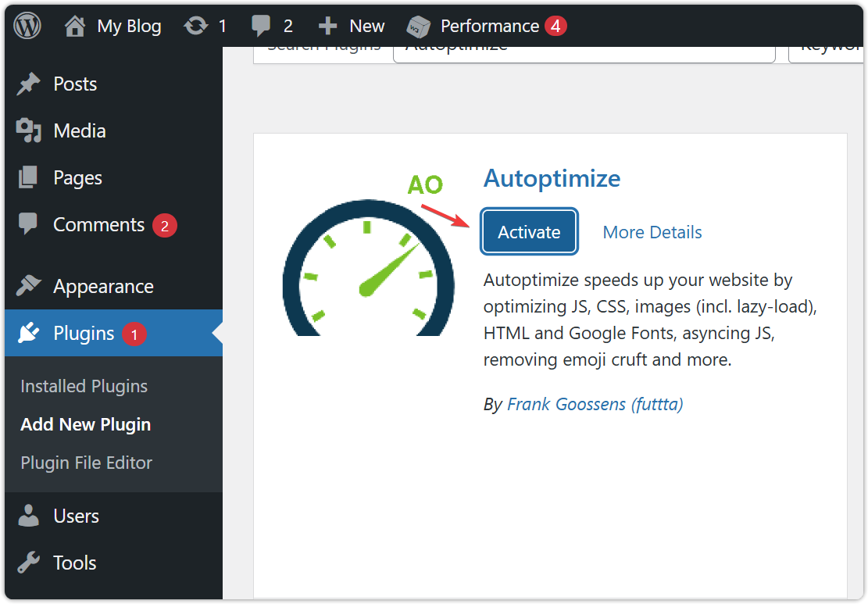Screen dimensions: 868x604
Task: Select Add New Plugin submenu
Action: click(86, 424)
